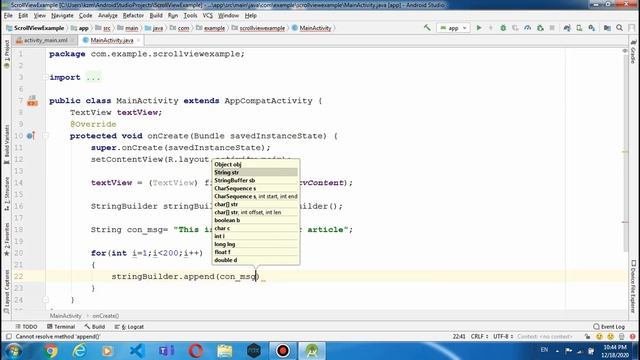Open the View menu
640x360 pixels.
[x=40, y=16]
